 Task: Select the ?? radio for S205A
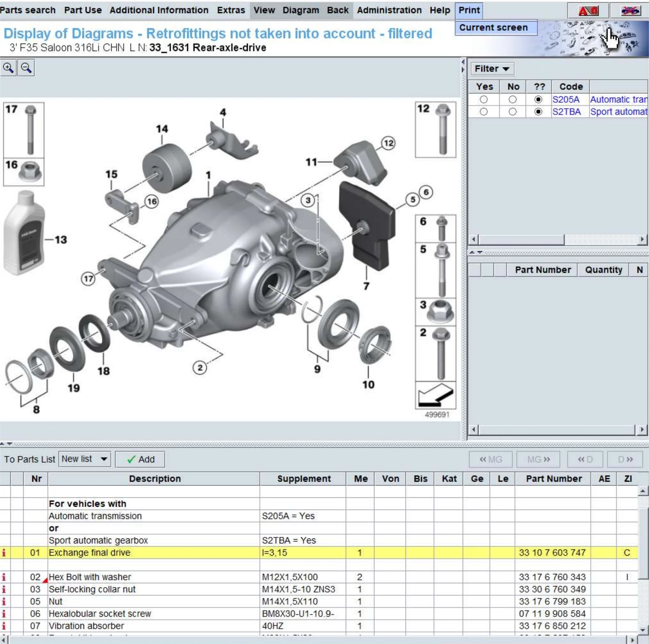click(x=538, y=99)
